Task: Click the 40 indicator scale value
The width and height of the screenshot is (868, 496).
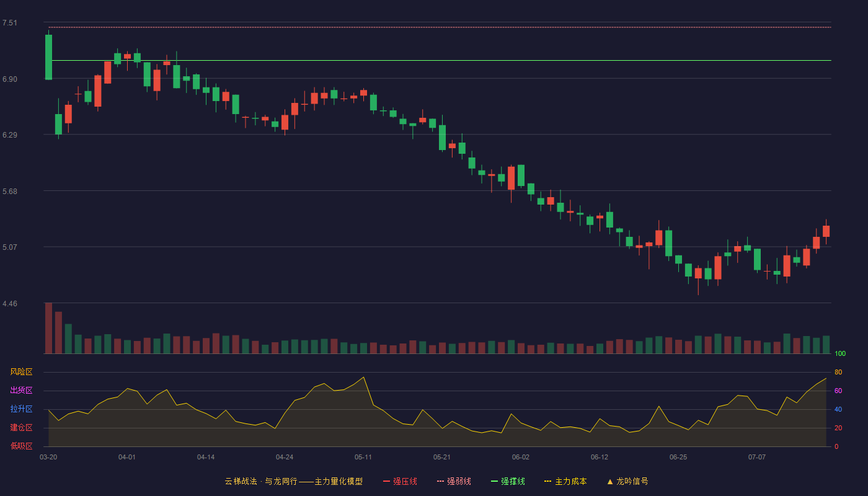Action: tap(838, 409)
